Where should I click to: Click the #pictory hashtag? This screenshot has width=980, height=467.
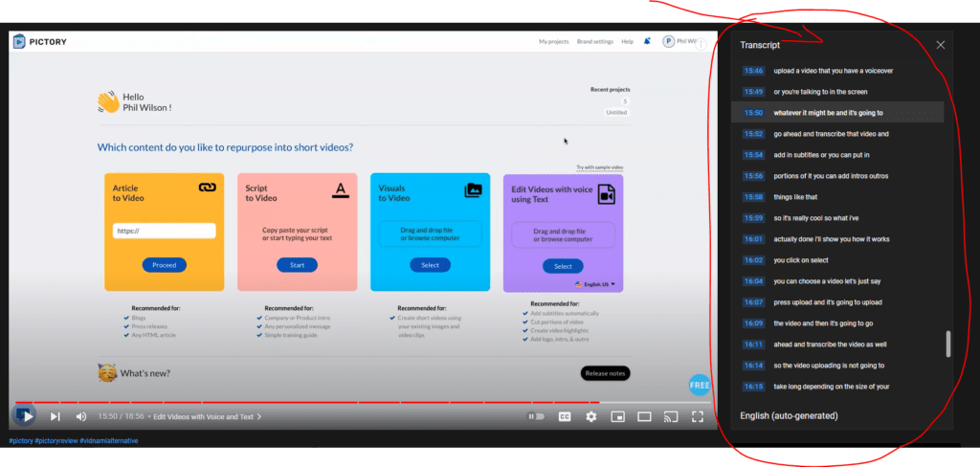(21, 441)
